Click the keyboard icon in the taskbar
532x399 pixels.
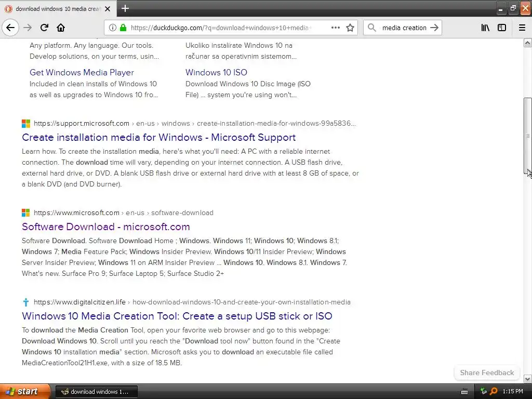464,392
